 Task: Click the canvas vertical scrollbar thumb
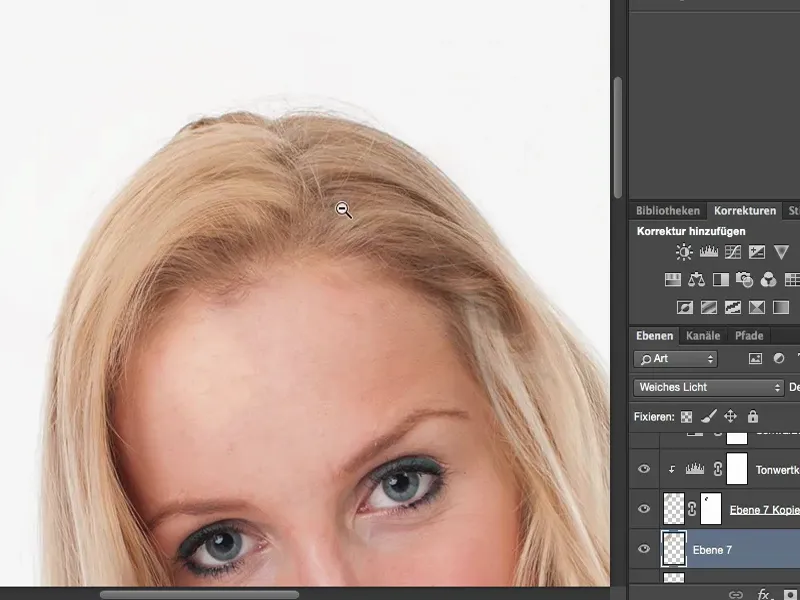618,137
